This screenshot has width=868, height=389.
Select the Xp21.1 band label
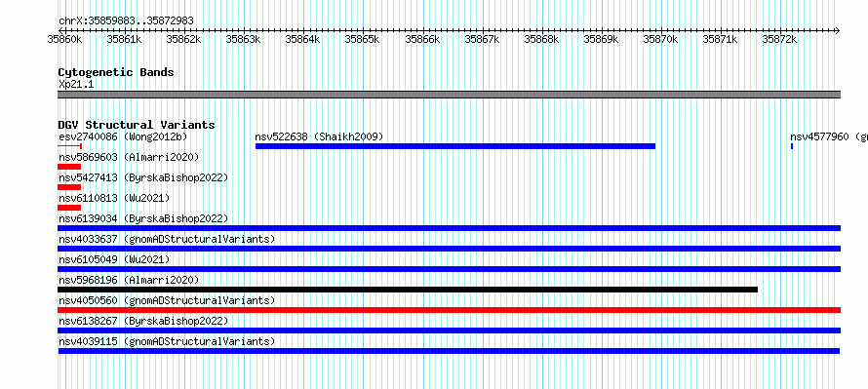(76, 84)
